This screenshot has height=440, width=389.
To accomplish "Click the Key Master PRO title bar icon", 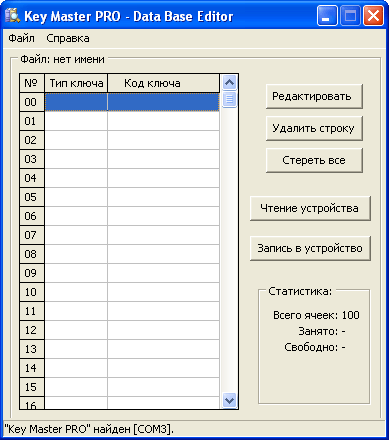I will (12, 16).
